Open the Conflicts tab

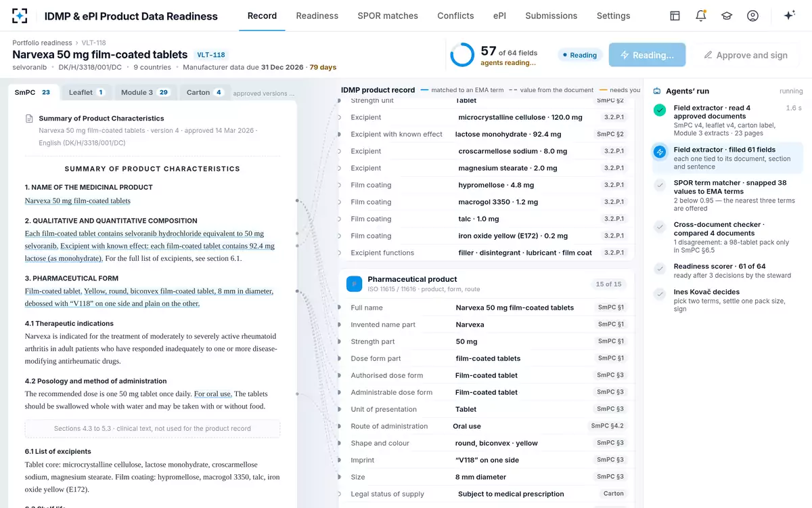455,16
